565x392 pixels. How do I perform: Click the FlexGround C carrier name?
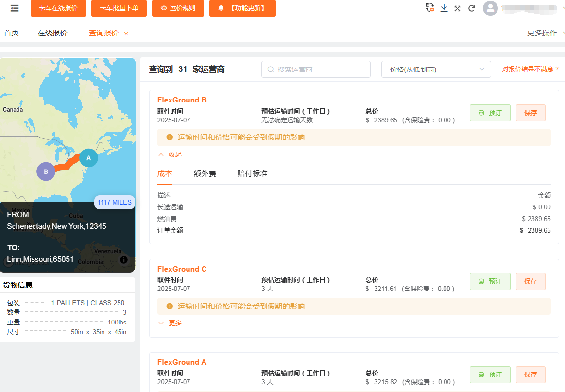(x=182, y=269)
